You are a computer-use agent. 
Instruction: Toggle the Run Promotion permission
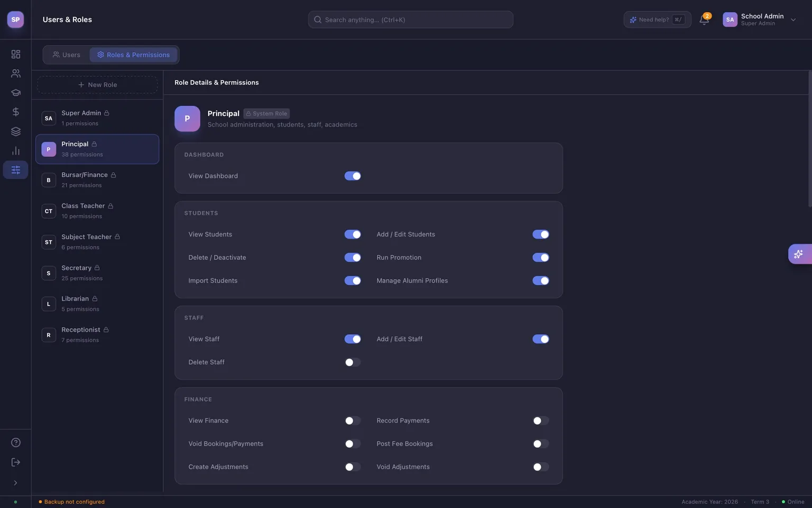pyautogui.click(x=541, y=258)
